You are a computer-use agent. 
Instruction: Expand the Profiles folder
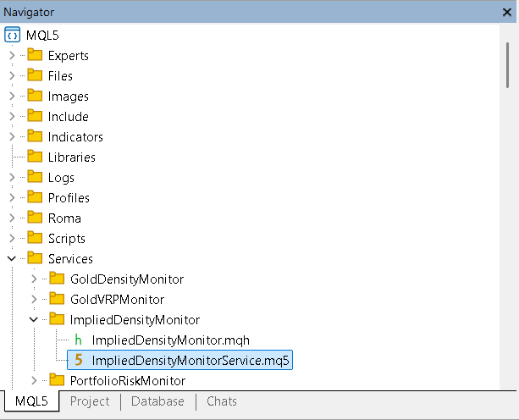coord(12,197)
